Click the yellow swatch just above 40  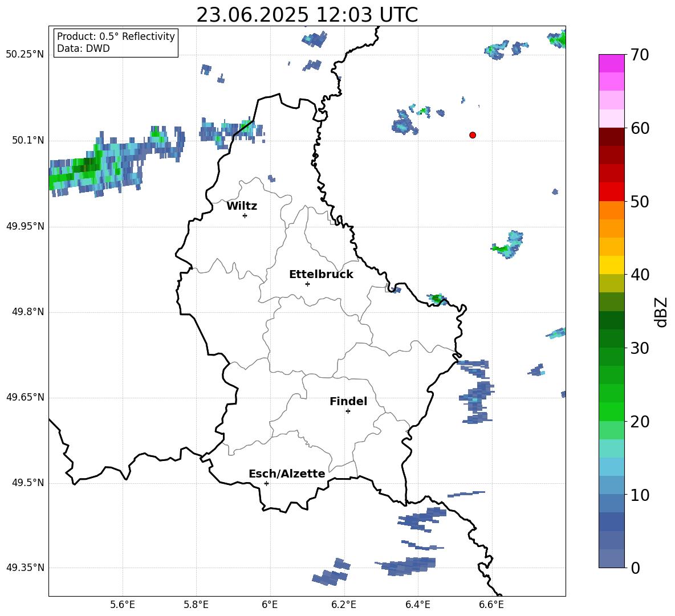click(x=612, y=265)
